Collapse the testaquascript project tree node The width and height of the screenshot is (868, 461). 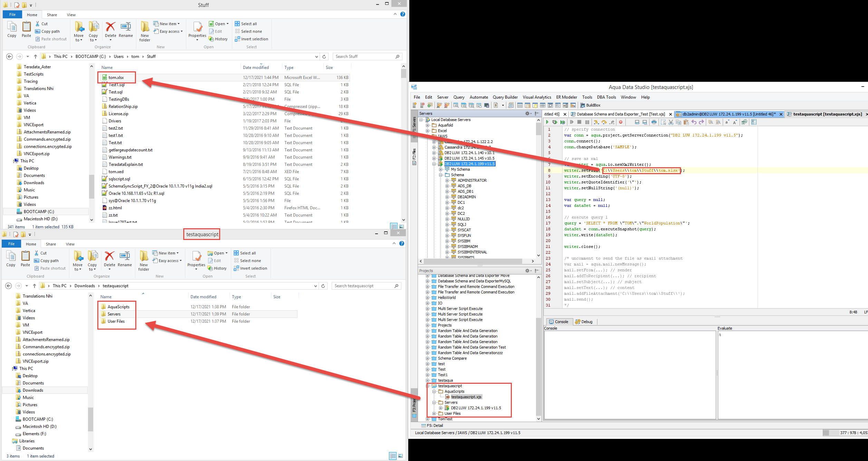[x=428, y=386]
